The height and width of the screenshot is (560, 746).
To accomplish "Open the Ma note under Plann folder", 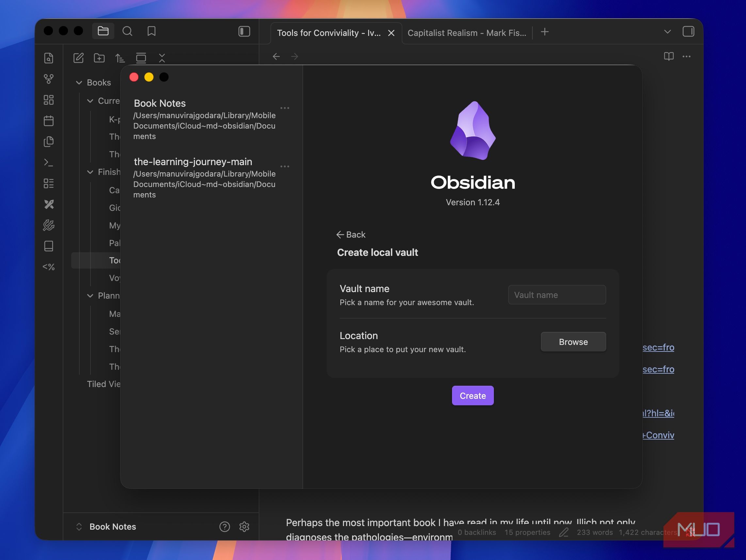I will pyautogui.click(x=114, y=314).
